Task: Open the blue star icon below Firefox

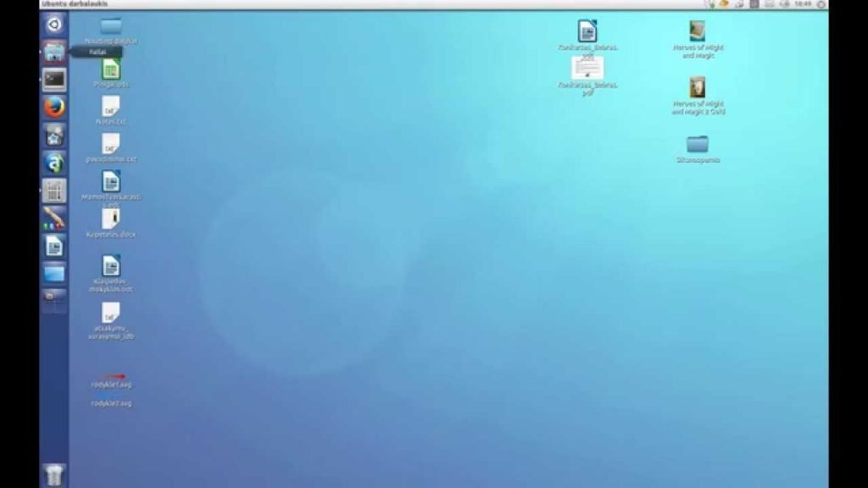Action: pyautogui.click(x=53, y=135)
